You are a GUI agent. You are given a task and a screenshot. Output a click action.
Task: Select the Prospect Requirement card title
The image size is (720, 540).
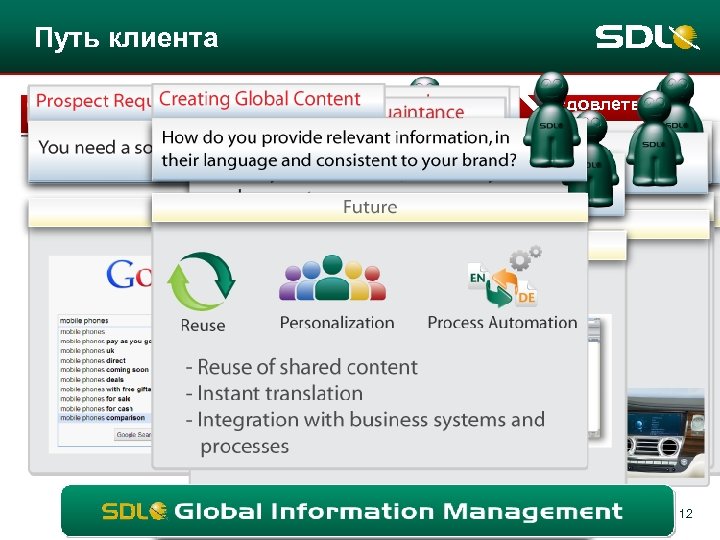click(93, 101)
